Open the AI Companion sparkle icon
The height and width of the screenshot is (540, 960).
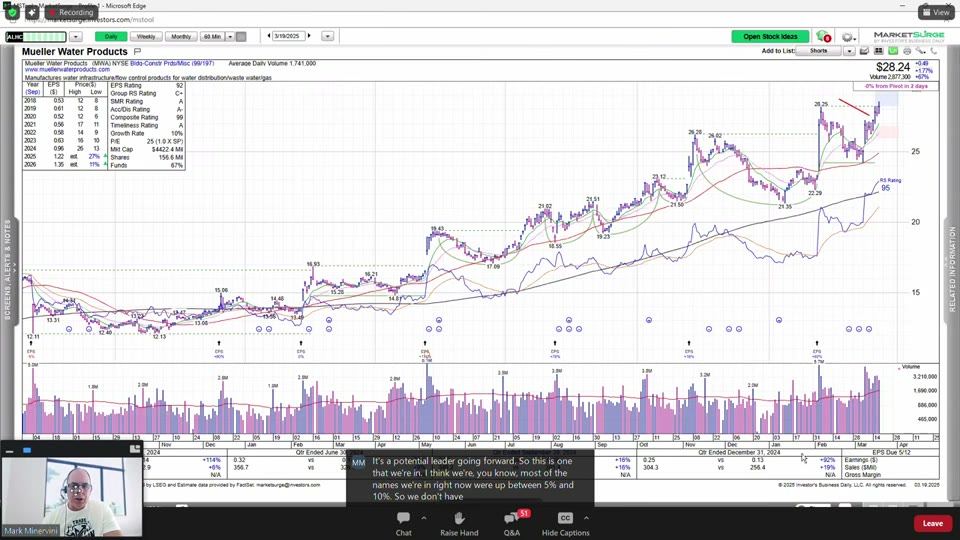(32, 12)
